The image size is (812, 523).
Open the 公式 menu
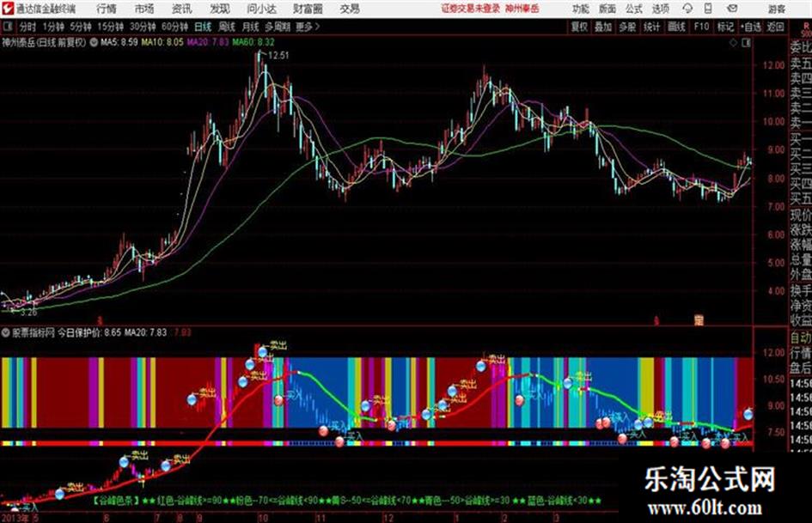(x=634, y=9)
